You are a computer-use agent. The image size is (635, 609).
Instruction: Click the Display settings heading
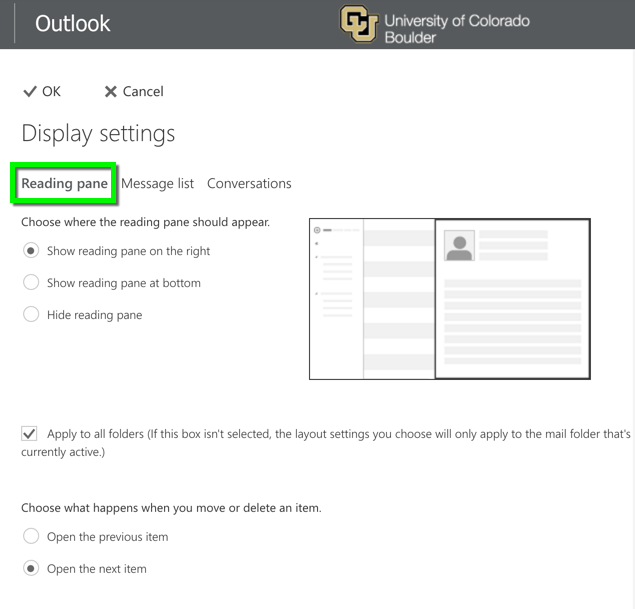tap(98, 134)
